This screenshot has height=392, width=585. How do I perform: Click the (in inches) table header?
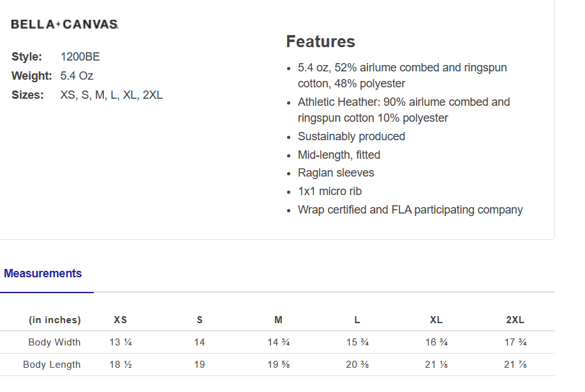click(55, 320)
